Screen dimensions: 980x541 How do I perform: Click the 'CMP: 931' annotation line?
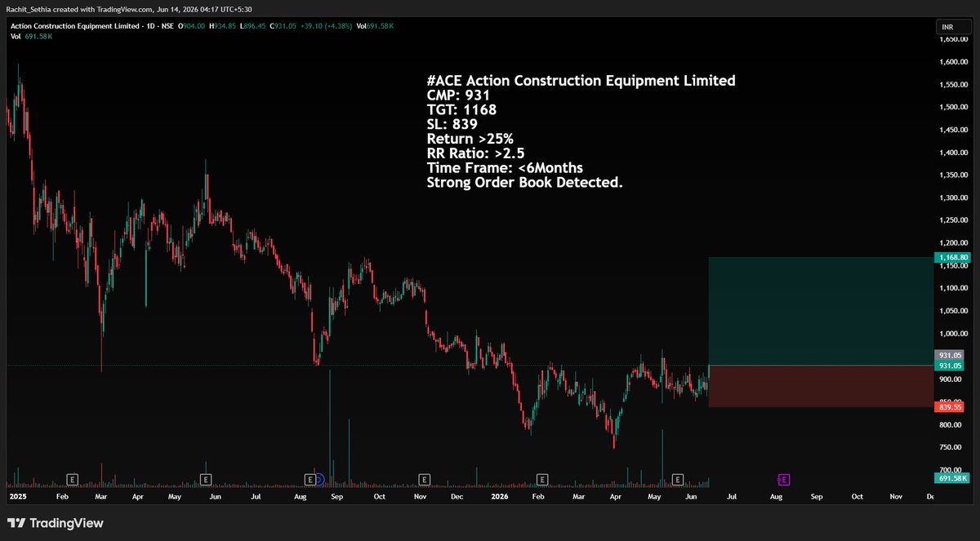[x=458, y=95]
